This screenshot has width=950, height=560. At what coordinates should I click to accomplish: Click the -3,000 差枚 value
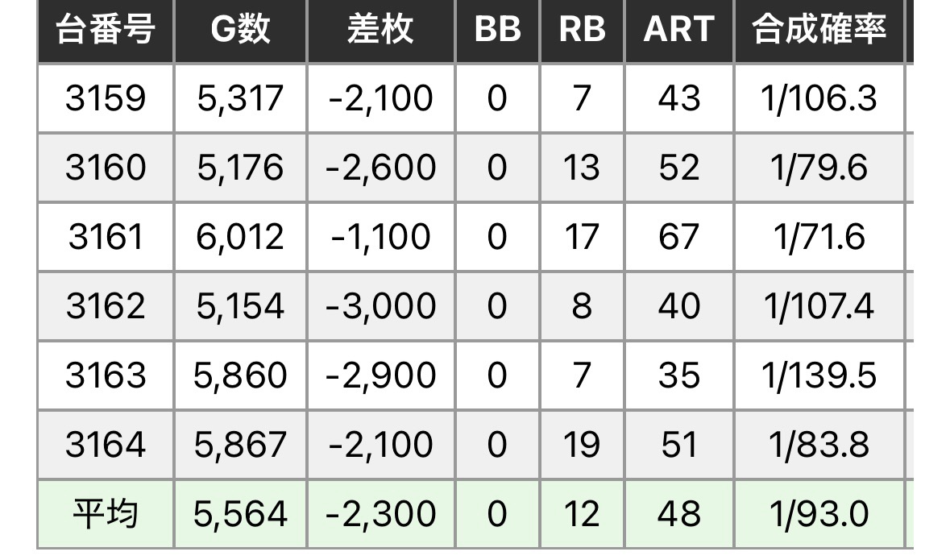tap(380, 307)
